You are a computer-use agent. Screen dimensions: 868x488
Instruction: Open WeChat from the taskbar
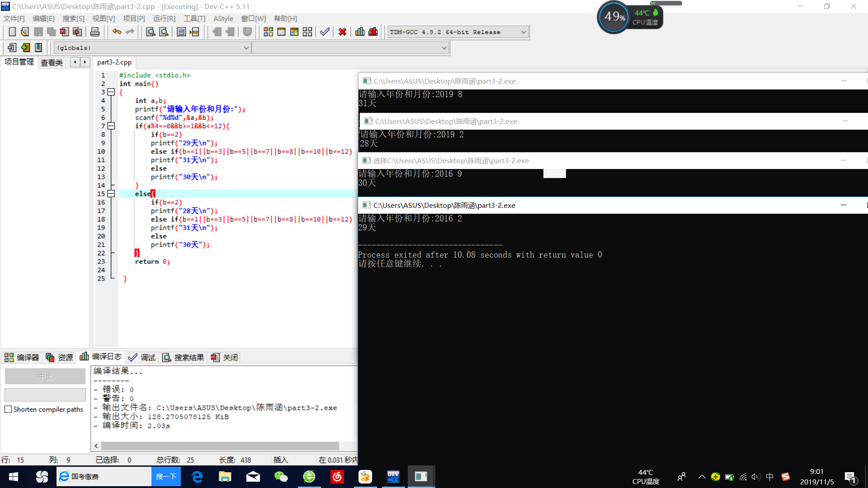[281, 477]
